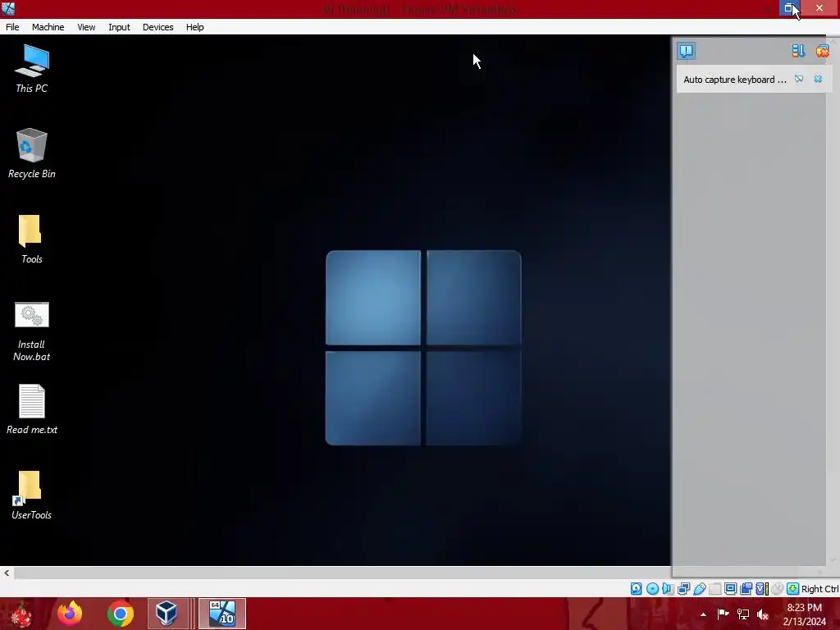The width and height of the screenshot is (840, 630).
Task: Open the Help menu
Action: [194, 27]
